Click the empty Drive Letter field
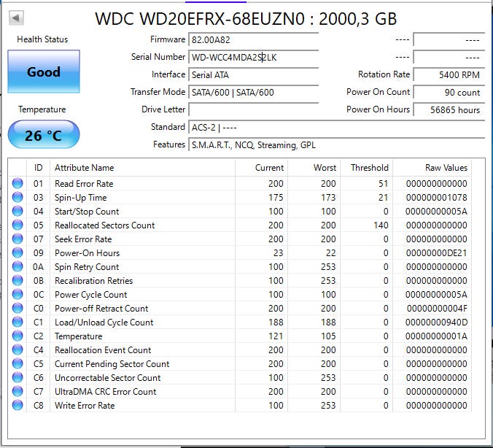Screen dimensions: 493x448 click(x=253, y=109)
